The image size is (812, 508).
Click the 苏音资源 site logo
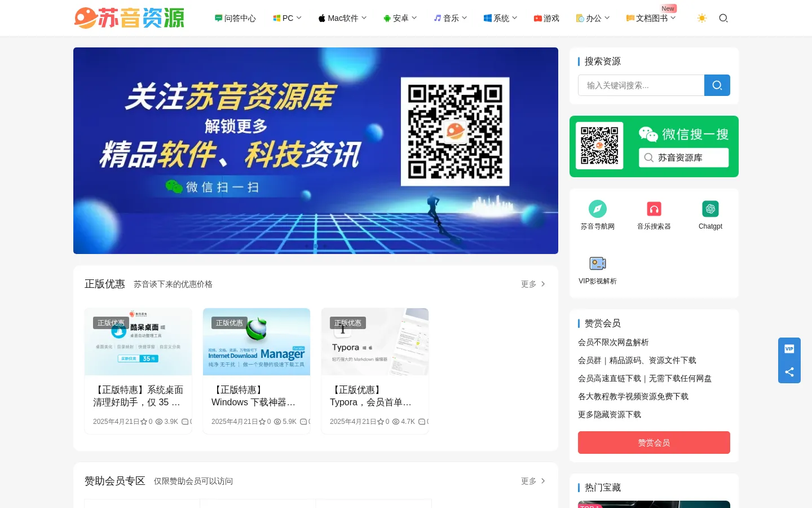[129, 18]
